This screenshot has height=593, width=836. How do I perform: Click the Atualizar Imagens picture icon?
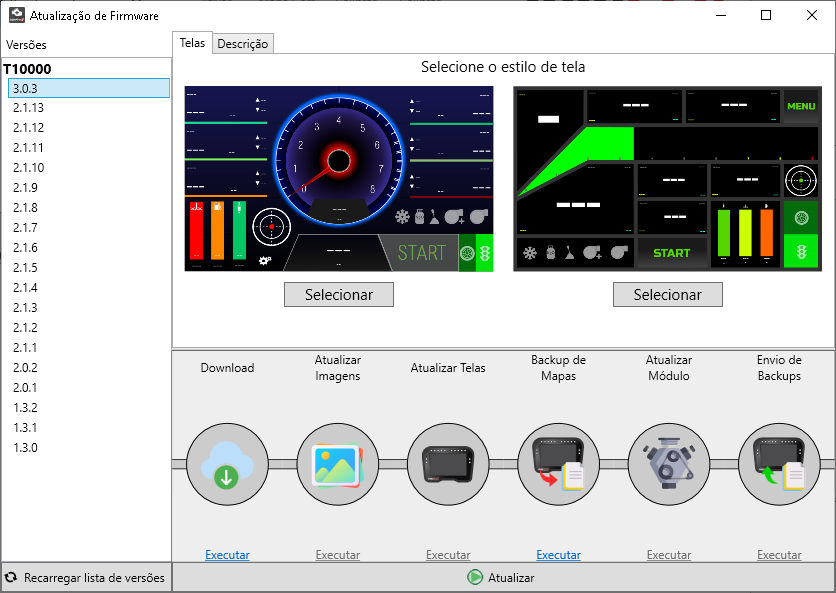point(338,463)
